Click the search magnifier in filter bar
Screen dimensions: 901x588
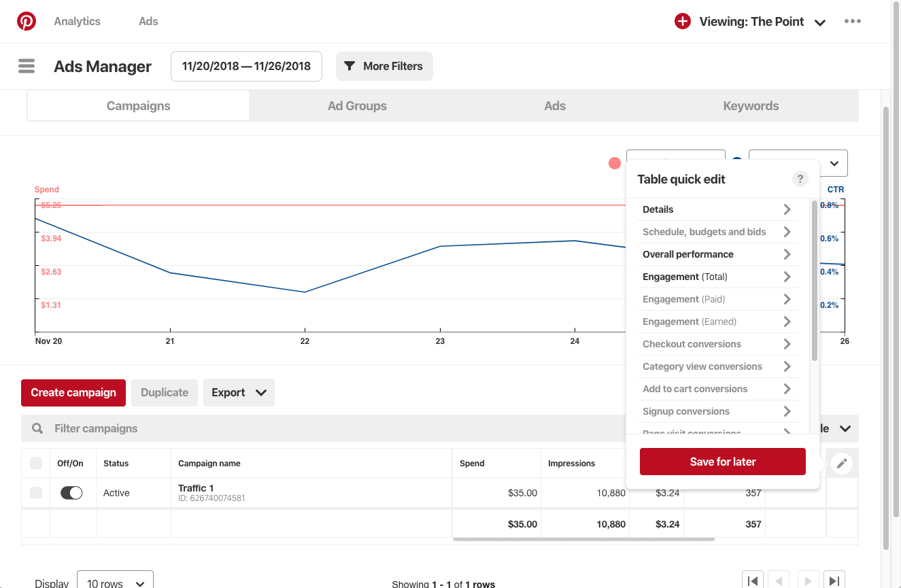tap(38, 428)
